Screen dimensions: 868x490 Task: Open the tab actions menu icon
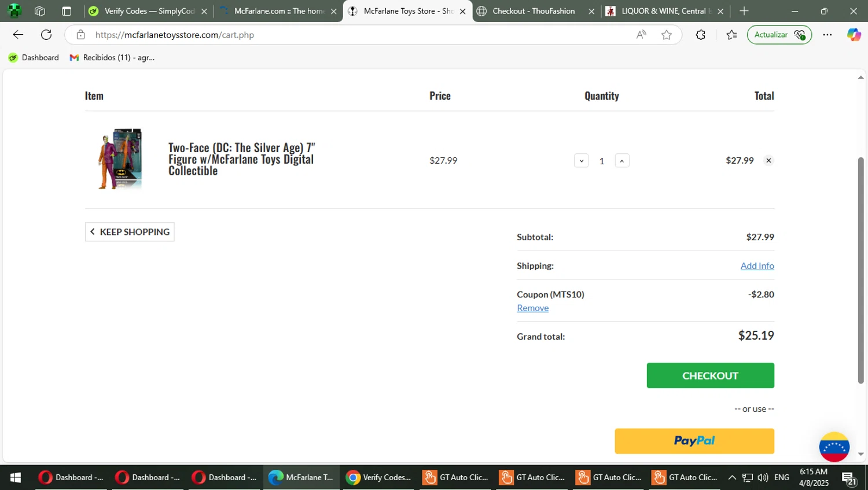click(67, 11)
